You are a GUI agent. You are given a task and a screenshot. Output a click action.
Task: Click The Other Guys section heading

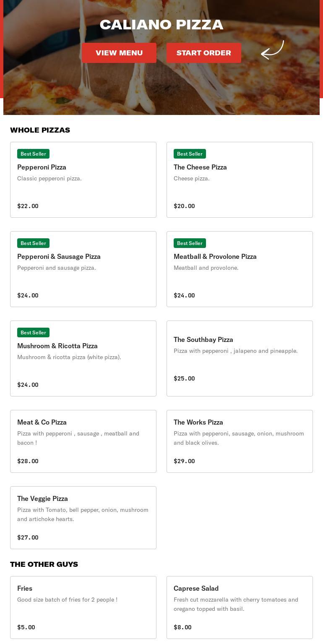click(x=44, y=564)
